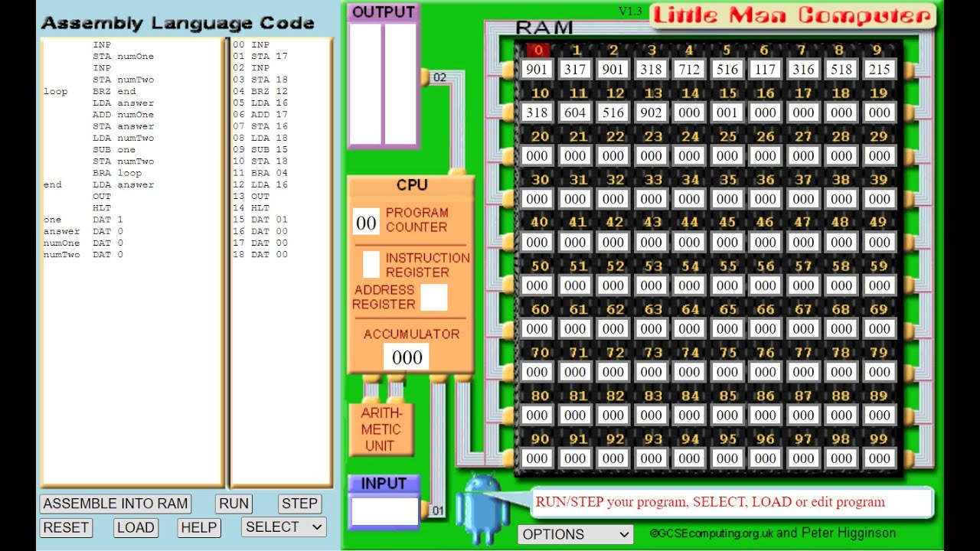
Task: Click RAM cell at address 88
Action: click(841, 416)
